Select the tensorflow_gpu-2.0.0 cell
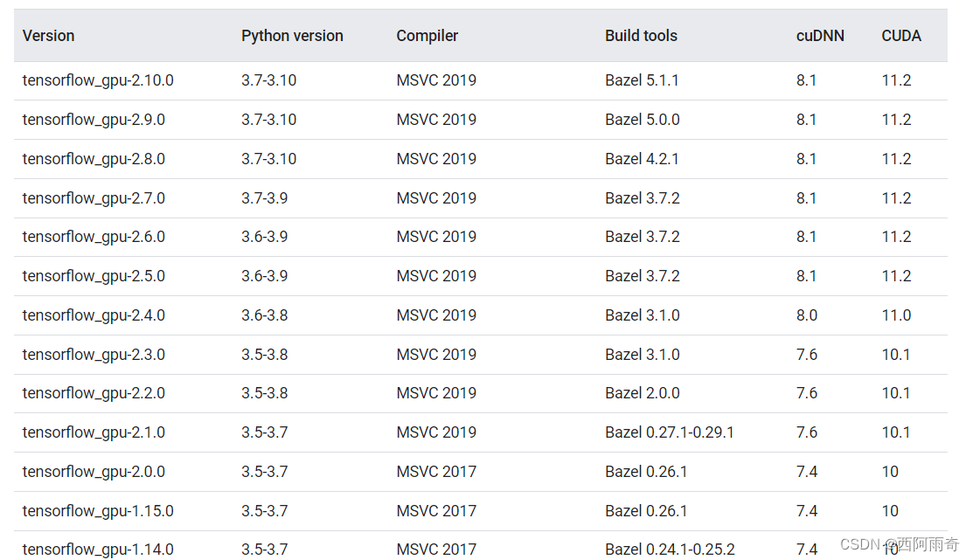This screenshot has width=973, height=560. click(94, 472)
